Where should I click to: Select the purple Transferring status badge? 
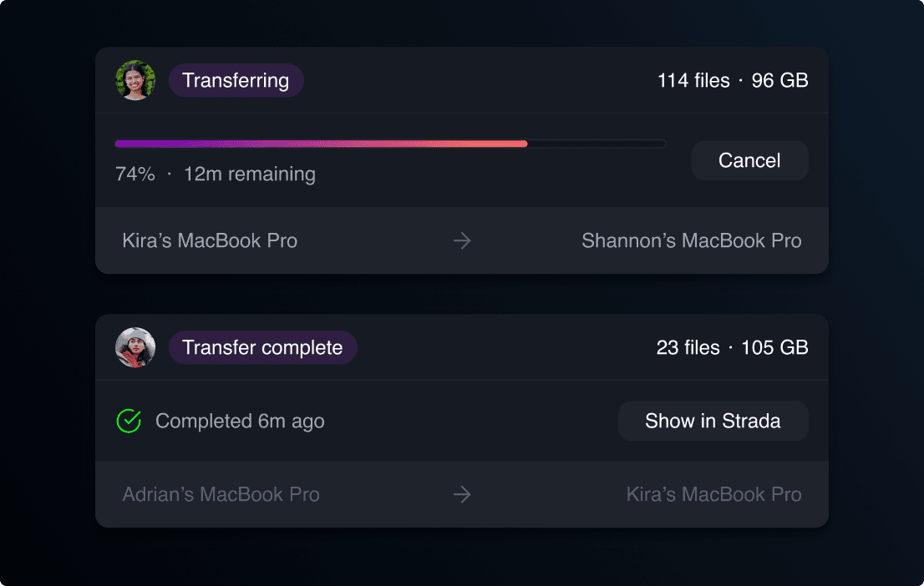pos(236,80)
